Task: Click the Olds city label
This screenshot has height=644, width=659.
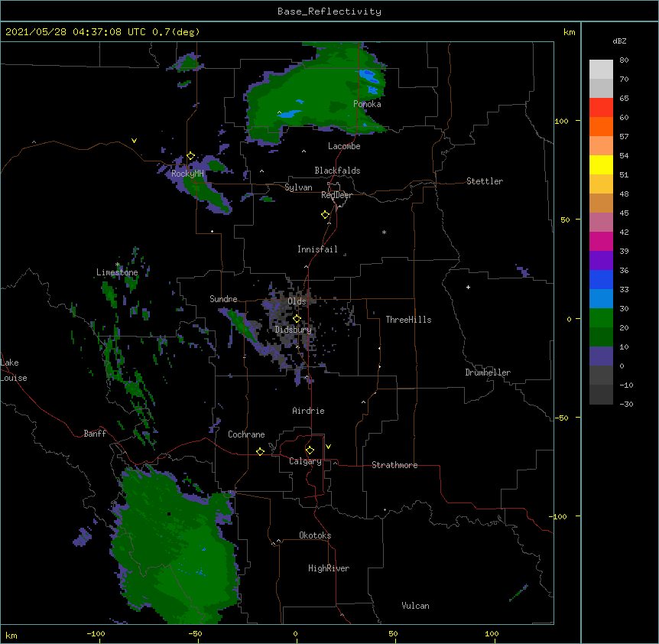Action: click(297, 301)
